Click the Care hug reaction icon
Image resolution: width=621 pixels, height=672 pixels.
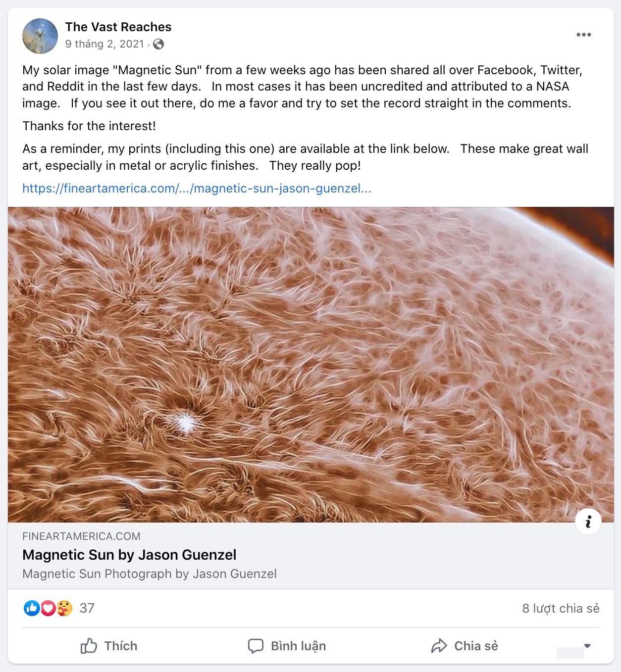(x=63, y=609)
